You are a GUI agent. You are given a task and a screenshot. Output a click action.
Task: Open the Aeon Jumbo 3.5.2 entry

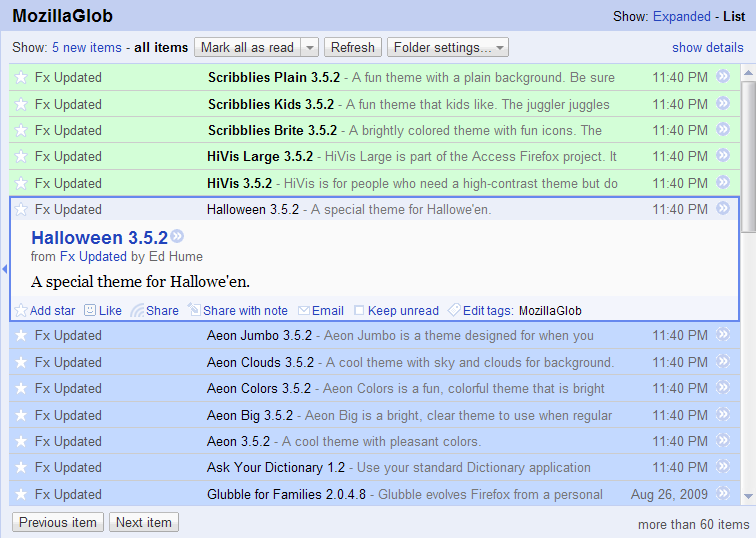click(375, 336)
